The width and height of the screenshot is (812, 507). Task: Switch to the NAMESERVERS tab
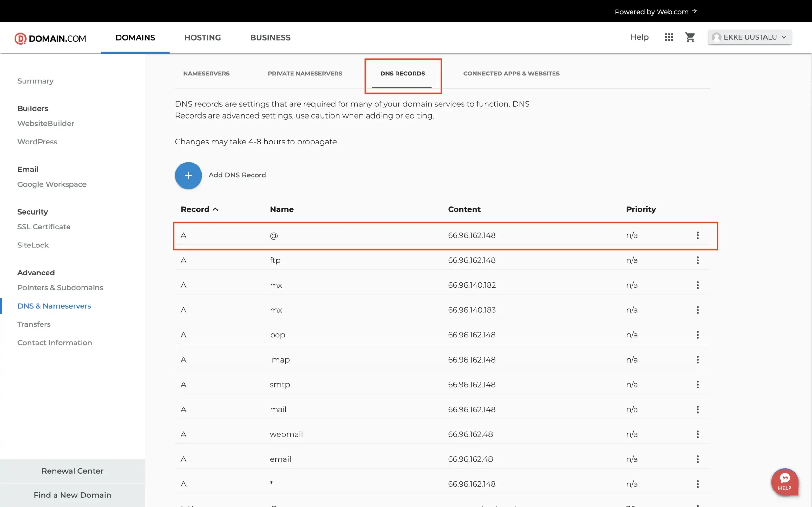206,74
